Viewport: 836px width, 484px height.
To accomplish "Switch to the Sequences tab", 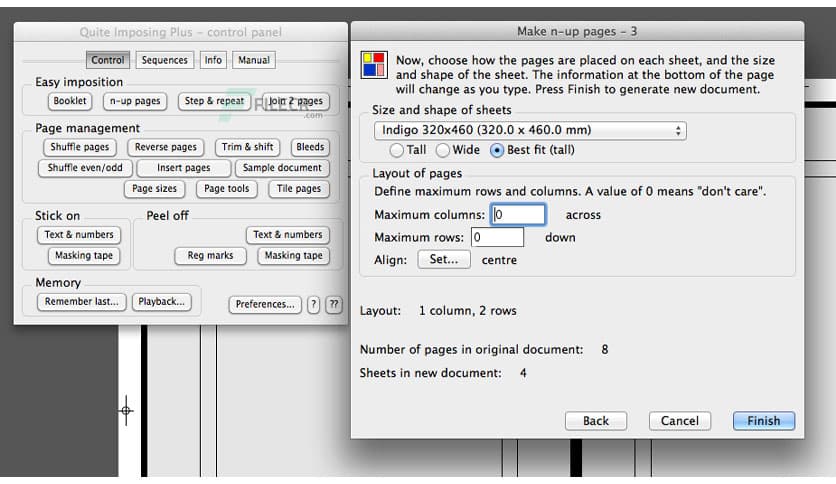I will pos(164,60).
